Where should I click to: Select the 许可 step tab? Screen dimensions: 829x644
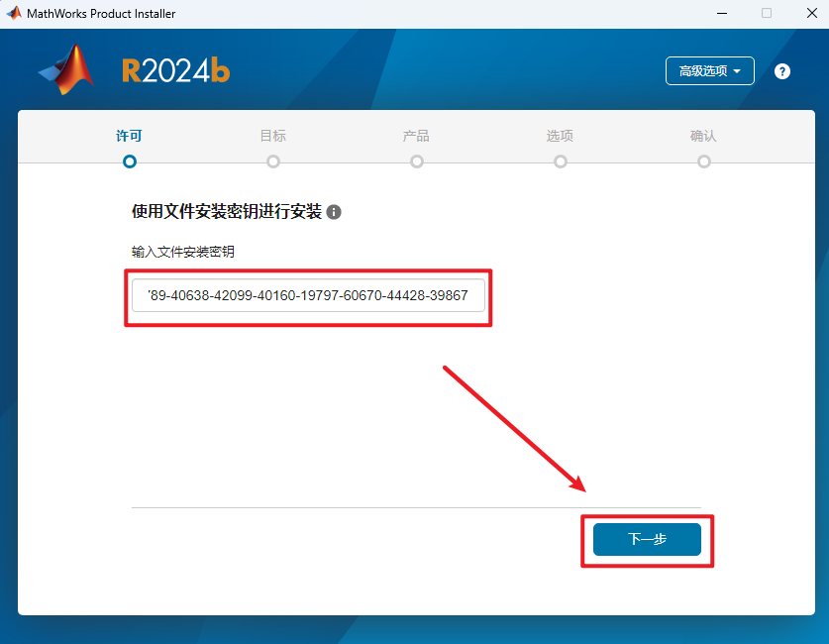(x=129, y=136)
